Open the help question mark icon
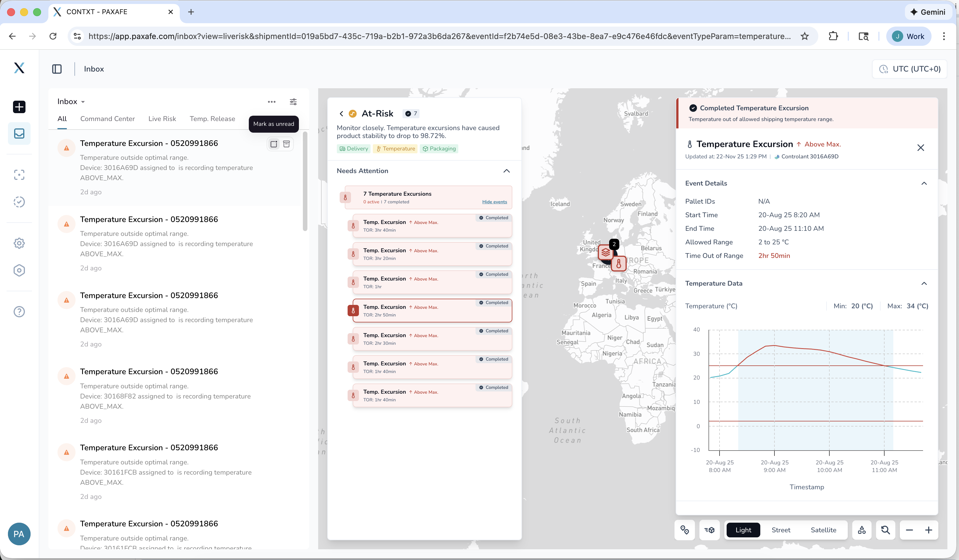The width and height of the screenshot is (959, 560). pyautogui.click(x=19, y=312)
